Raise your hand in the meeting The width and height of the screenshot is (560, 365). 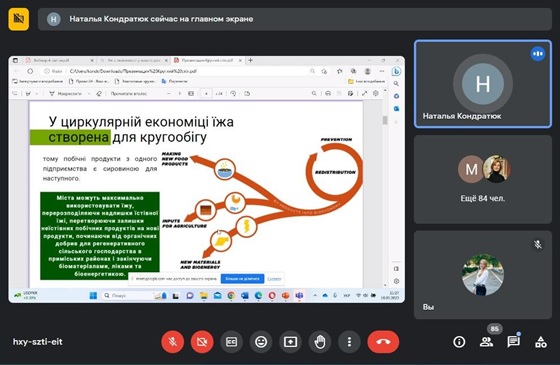(x=320, y=342)
